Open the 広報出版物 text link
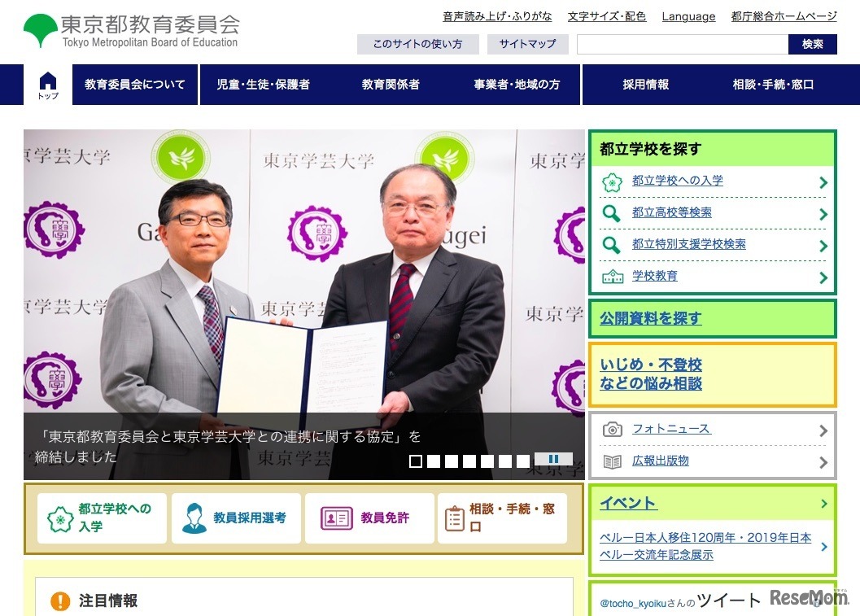Screen dimensions: 860x616 (661, 461)
